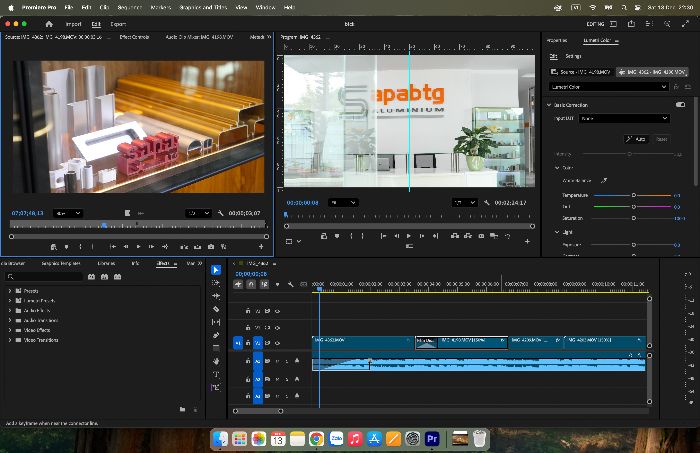Image resolution: width=700 pixels, height=453 pixels.
Task: Toggle V3 track output eye
Action: coord(277,311)
